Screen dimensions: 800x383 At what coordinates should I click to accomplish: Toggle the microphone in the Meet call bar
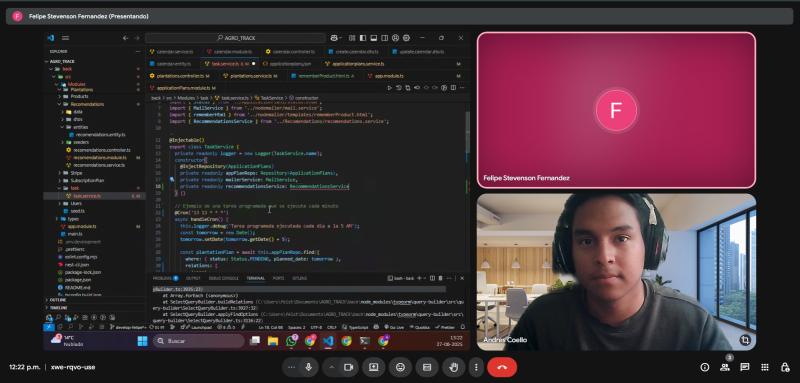click(x=308, y=367)
